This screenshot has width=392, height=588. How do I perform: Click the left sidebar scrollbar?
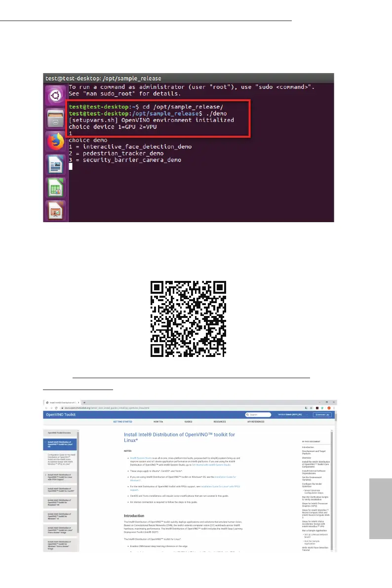click(x=78, y=482)
